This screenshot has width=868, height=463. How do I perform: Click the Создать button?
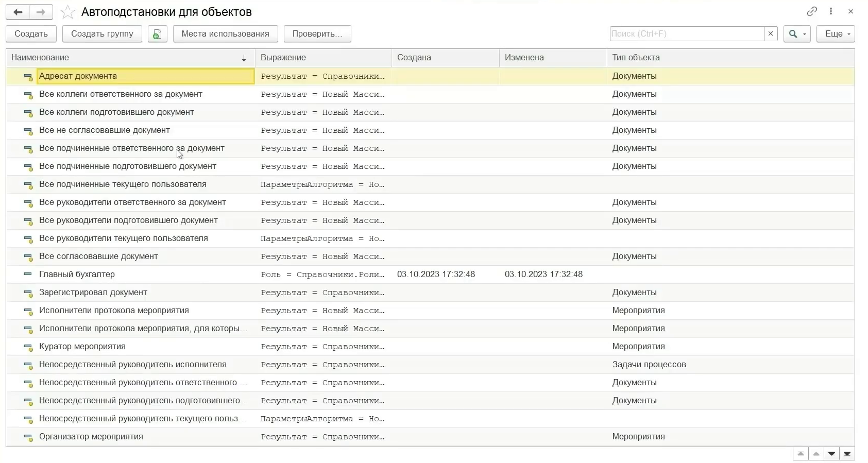[x=31, y=34]
